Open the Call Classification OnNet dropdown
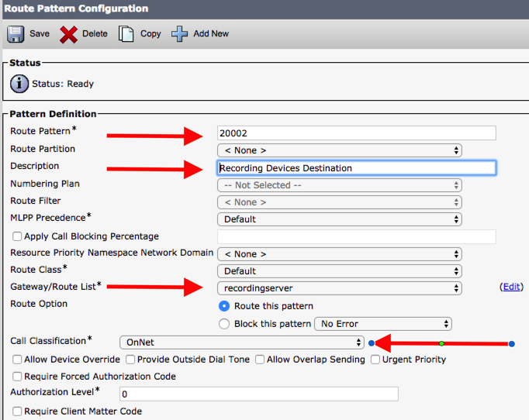529x420 pixels. click(x=241, y=342)
